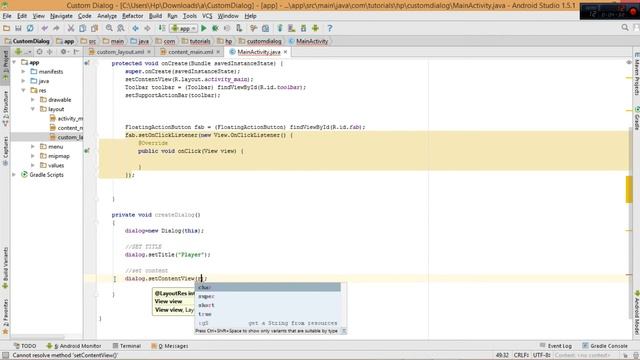This screenshot has height=360, width=640.
Task: Click the tutorials breadcrumb in navigation bar
Action: pyautogui.click(x=196, y=41)
